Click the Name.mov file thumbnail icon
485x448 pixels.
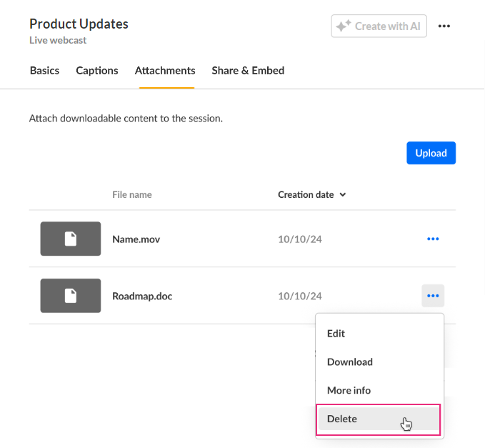tap(71, 239)
